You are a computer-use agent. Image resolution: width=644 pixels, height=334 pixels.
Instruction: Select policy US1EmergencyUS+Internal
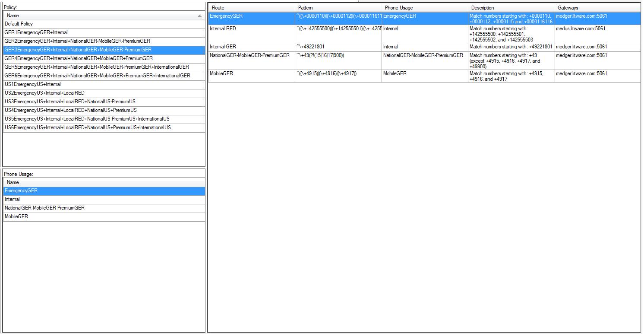click(103, 85)
